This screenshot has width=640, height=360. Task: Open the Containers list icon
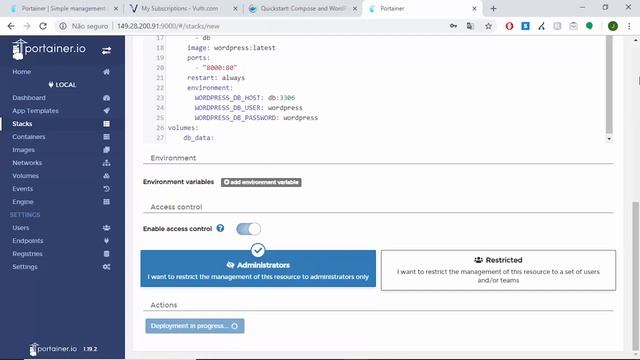click(106, 137)
